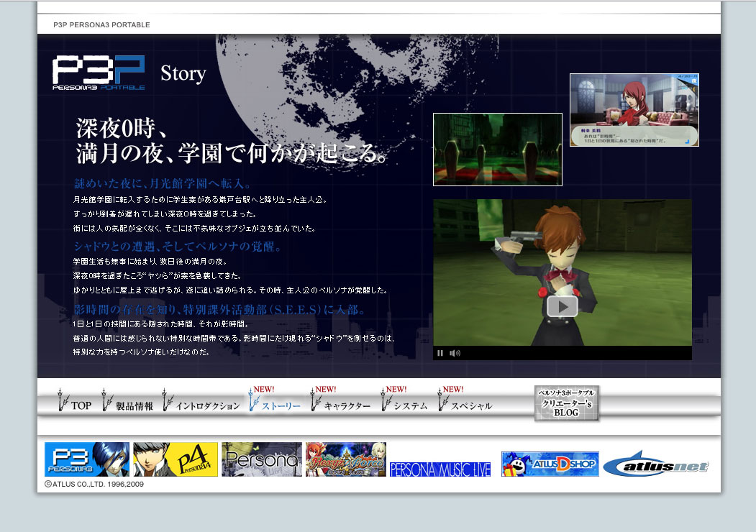
Task: Open the P4 Persona4 banner
Action: (x=176, y=459)
